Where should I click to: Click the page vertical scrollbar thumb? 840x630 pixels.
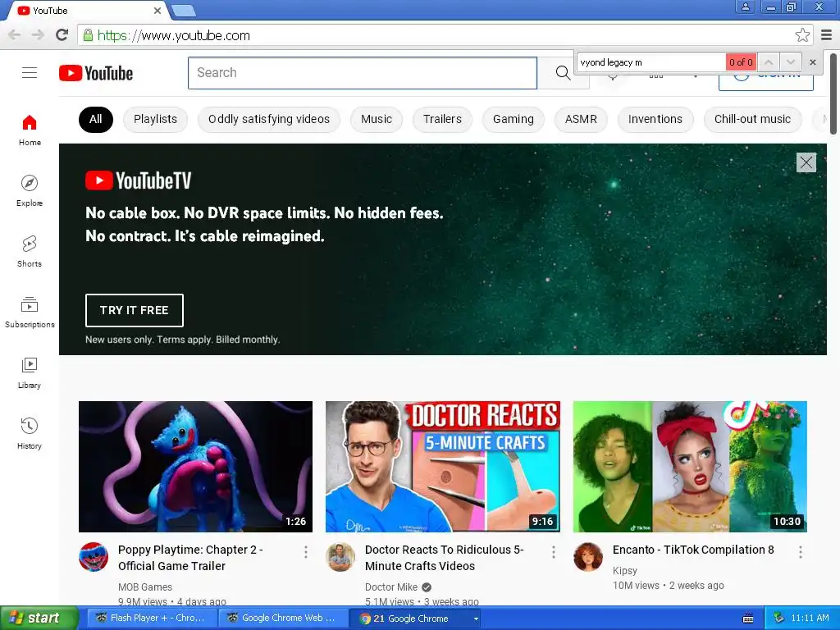[x=833, y=94]
